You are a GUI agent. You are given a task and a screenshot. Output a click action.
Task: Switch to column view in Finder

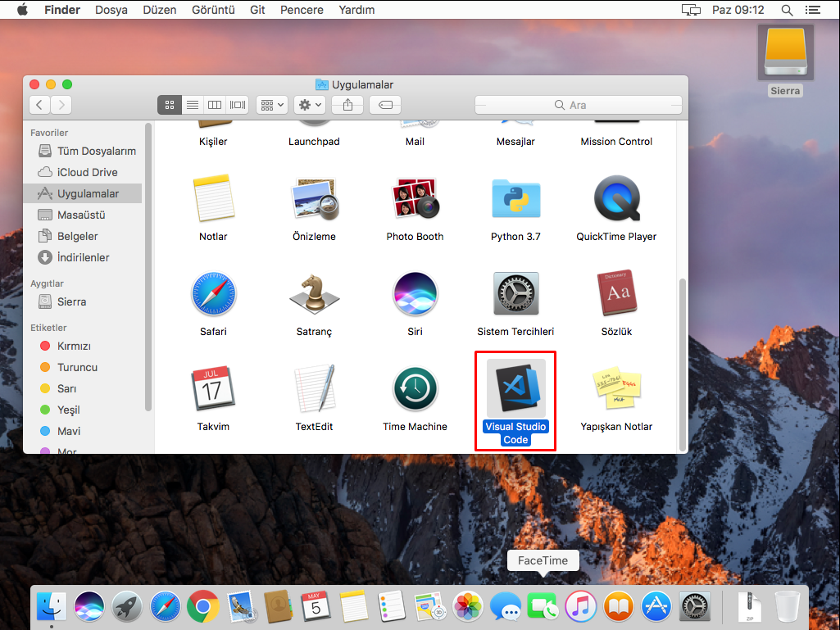(214, 104)
